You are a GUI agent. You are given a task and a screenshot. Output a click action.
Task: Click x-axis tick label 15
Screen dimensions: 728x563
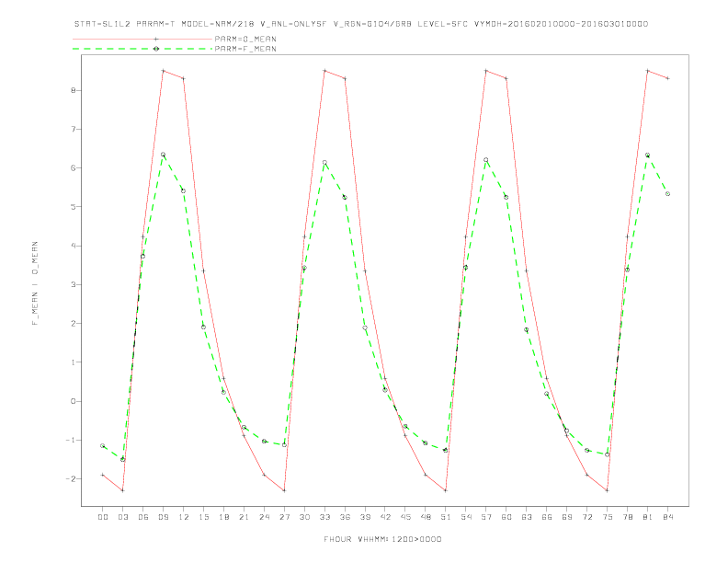203,517
